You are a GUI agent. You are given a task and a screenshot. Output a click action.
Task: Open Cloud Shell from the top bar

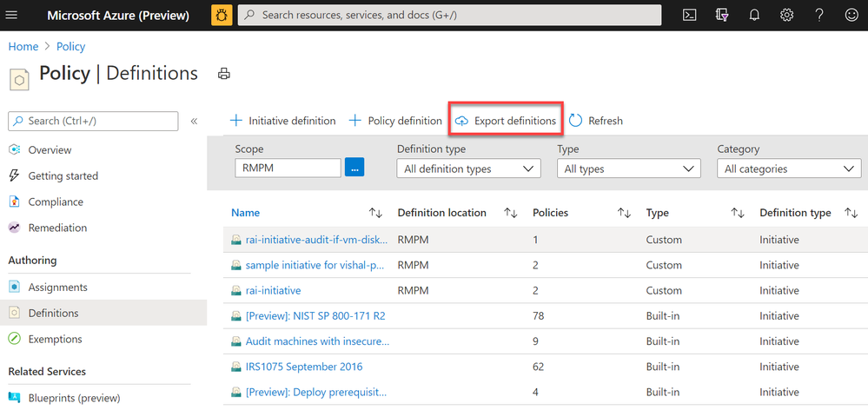(x=689, y=16)
